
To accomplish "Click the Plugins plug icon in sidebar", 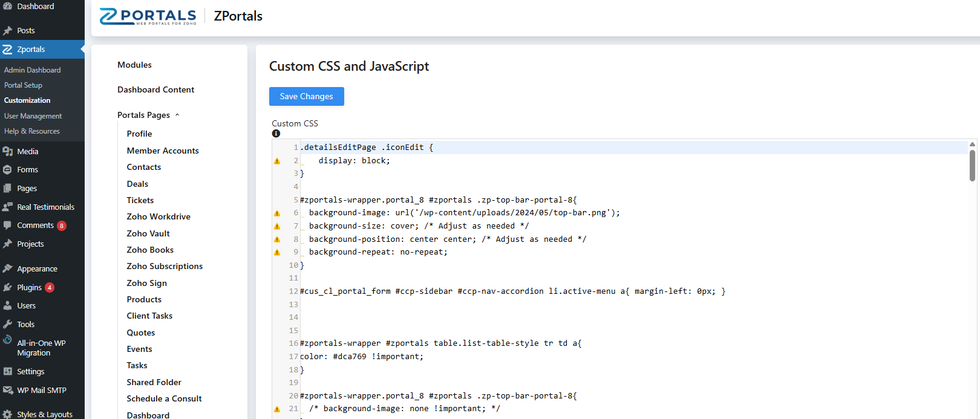I will point(7,288).
